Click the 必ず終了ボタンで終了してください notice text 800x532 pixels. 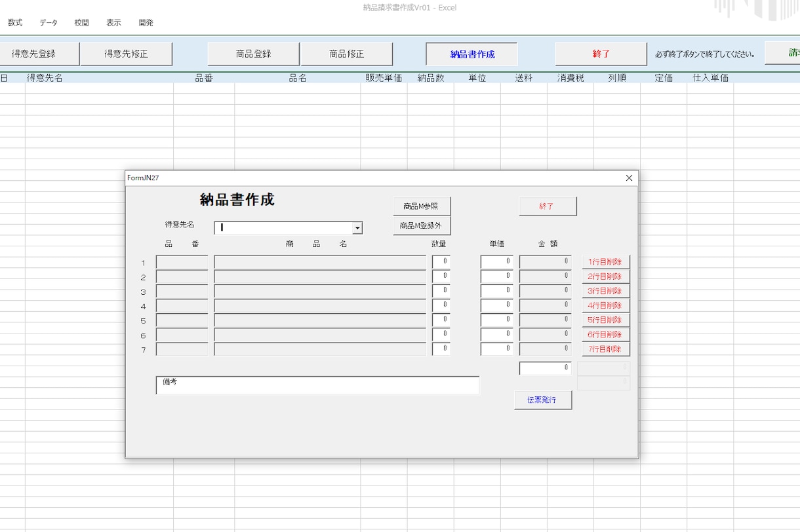click(704, 54)
